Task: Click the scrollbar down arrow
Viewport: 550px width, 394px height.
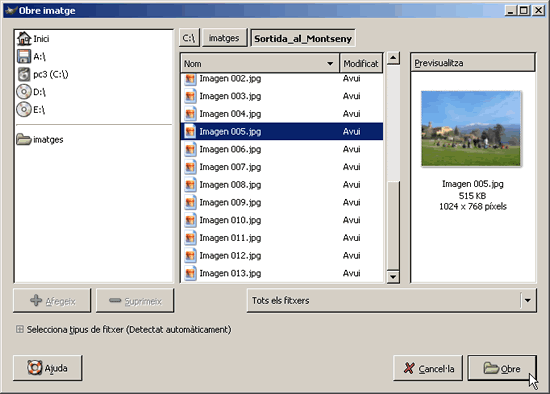Action: (393, 277)
